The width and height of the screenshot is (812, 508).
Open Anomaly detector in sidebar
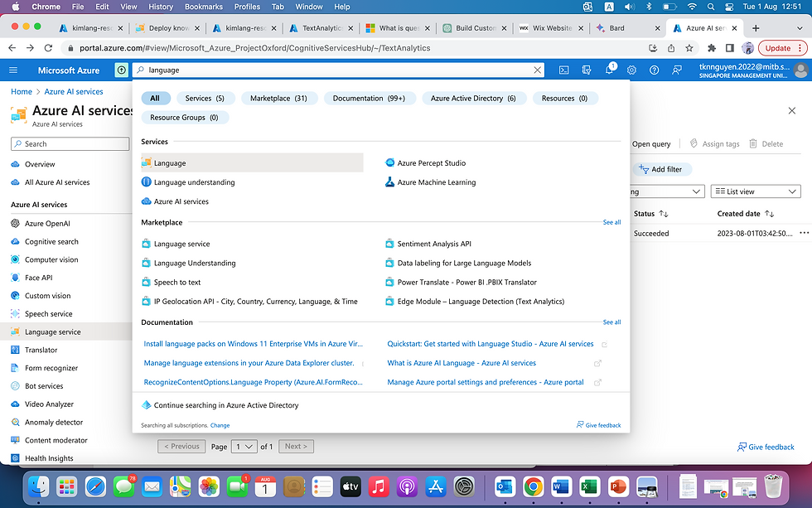point(53,423)
